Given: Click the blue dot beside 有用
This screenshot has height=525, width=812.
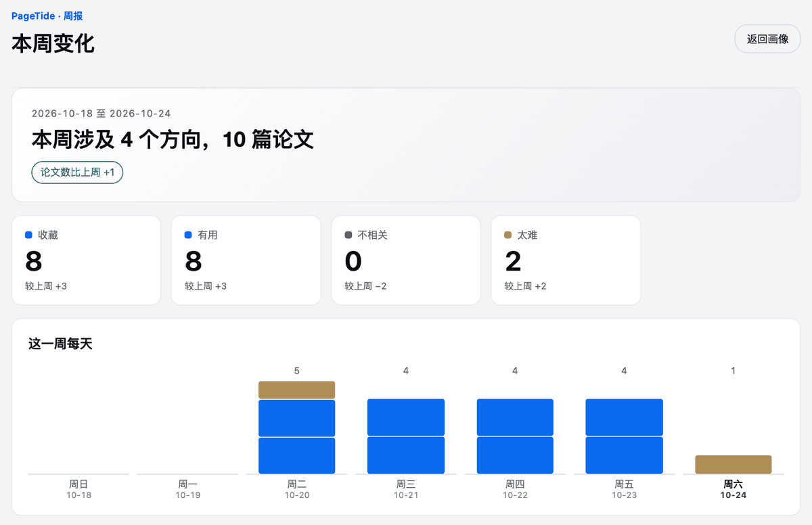Looking at the screenshot, I should (189, 235).
